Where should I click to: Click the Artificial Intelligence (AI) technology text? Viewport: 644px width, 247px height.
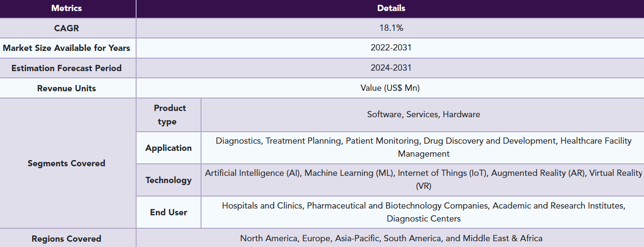tap(253, 173)
